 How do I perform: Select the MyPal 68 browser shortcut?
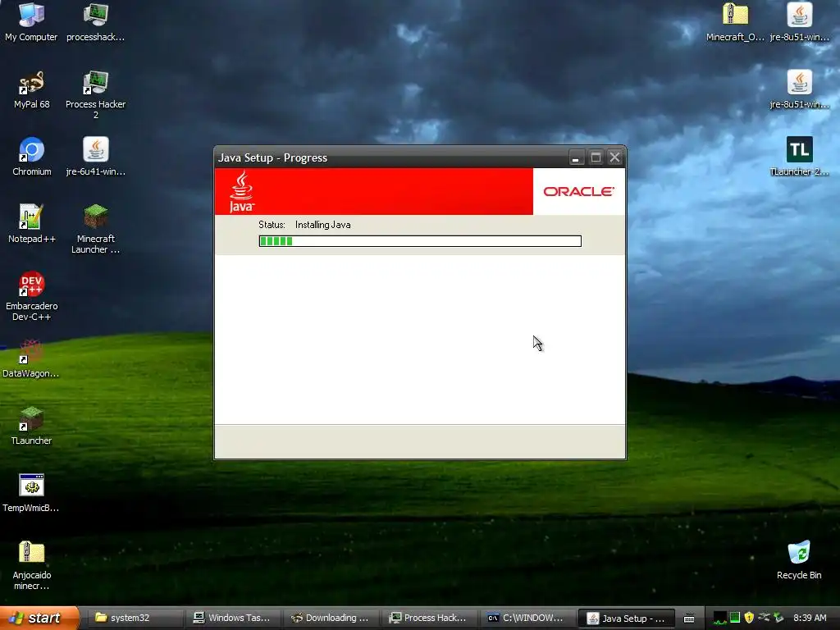pyautogui.click(x=32, y=89)
